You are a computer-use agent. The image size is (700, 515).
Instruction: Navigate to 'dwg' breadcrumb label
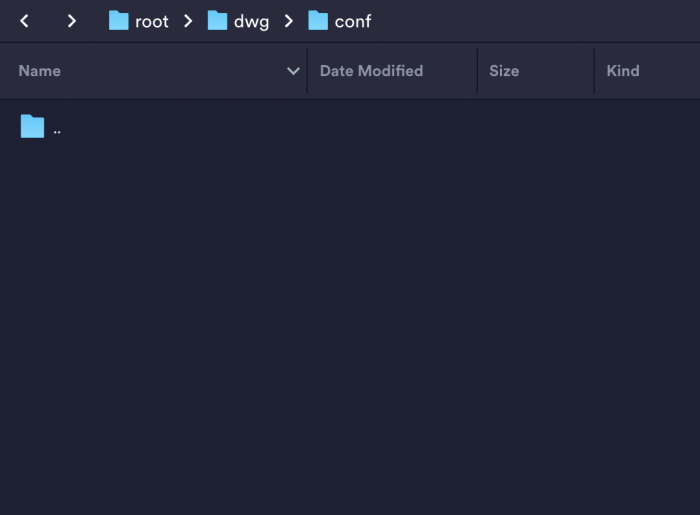tap(251, 21)
